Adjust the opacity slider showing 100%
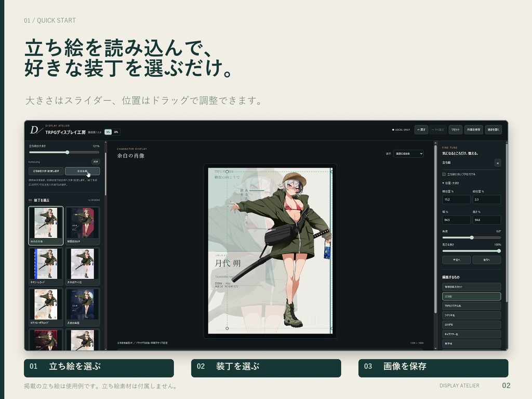Image resolution: width=532 pixels, height=399 pixels. pos(472,251)
